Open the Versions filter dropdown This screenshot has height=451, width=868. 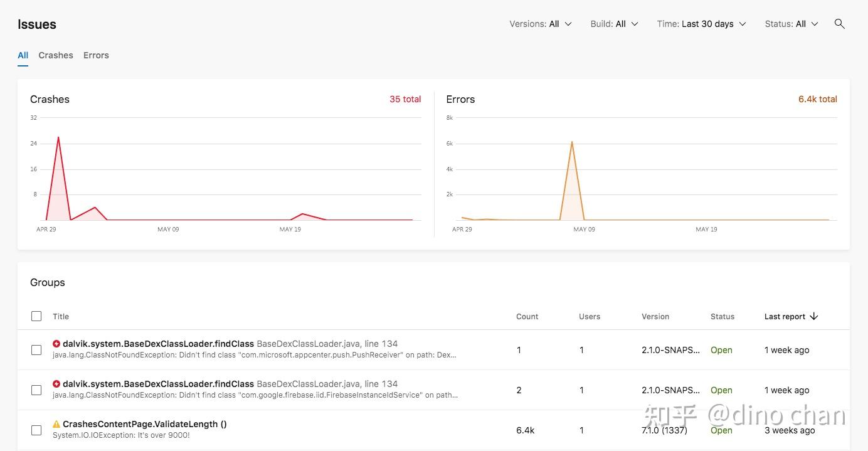(x=540, y=24)
